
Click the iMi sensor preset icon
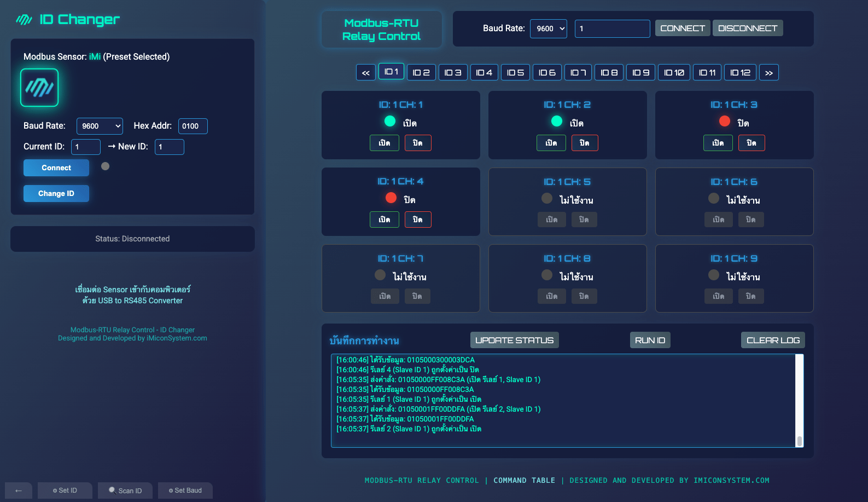(39, 88)
